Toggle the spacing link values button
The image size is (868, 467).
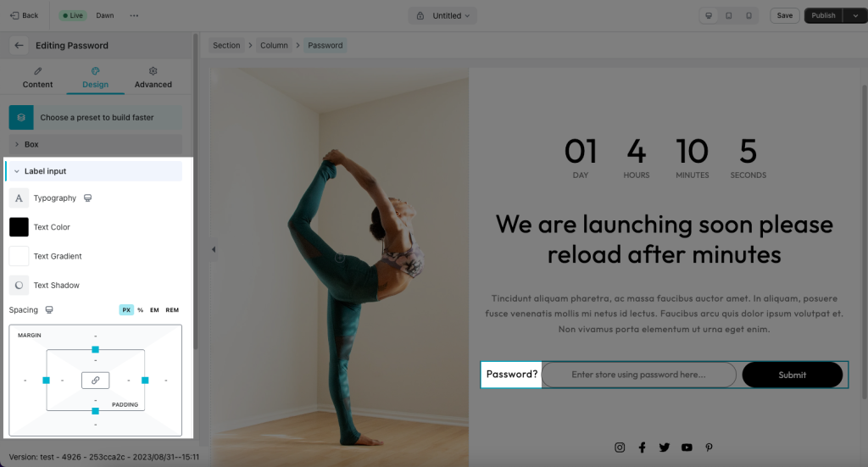tap(95, 381)
